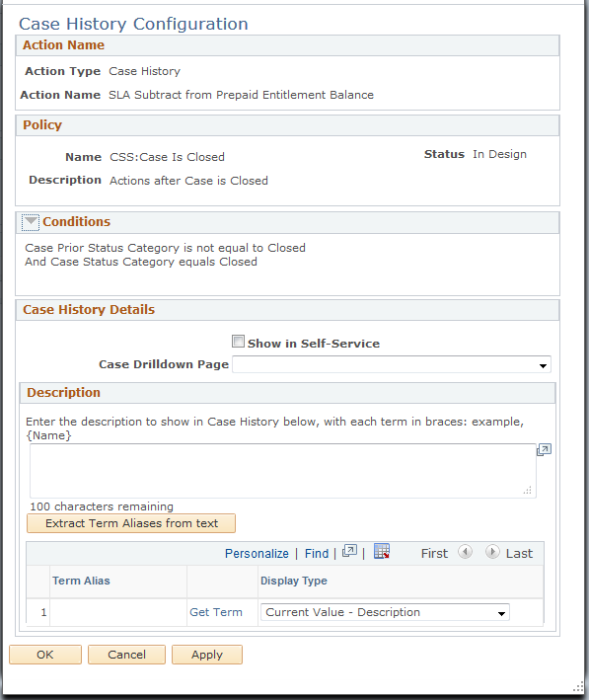Click the Find link in grid toolbar

317,554
